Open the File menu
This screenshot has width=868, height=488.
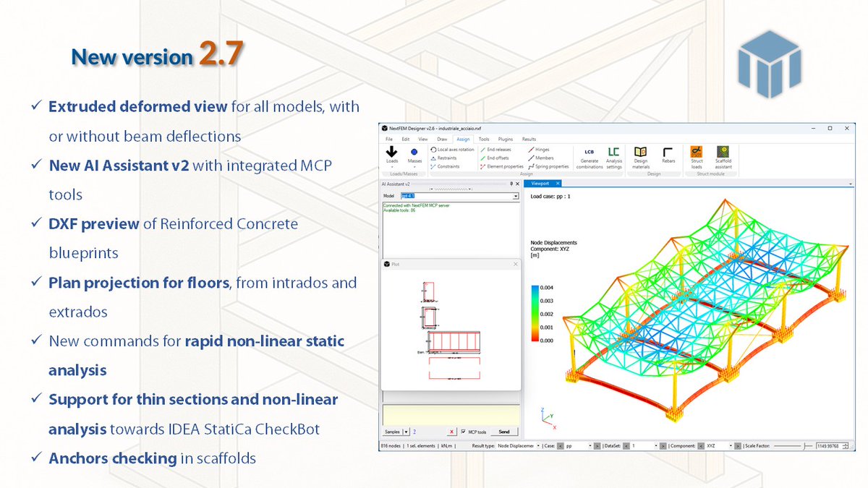pos(389,139)
